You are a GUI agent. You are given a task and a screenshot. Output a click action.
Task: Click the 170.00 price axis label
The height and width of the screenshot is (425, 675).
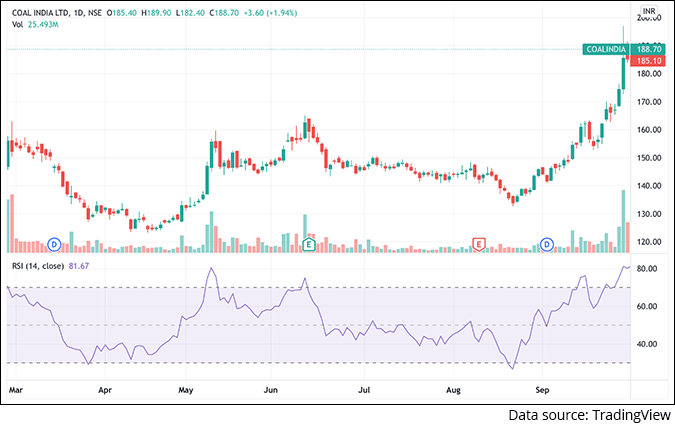click(x=649, y=102)
